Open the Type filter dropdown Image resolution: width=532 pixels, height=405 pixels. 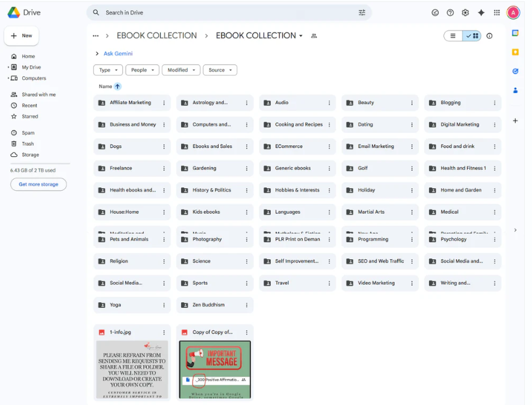coord(108,70)
